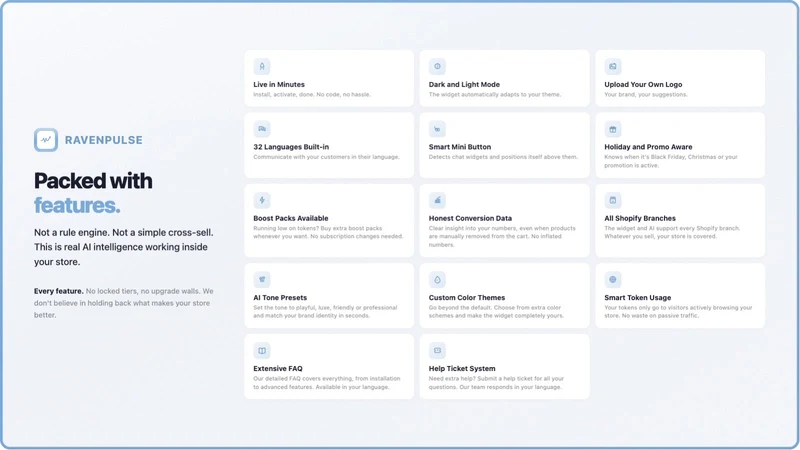Click the Live in Minutes rocket icon

tap(262, 66)
